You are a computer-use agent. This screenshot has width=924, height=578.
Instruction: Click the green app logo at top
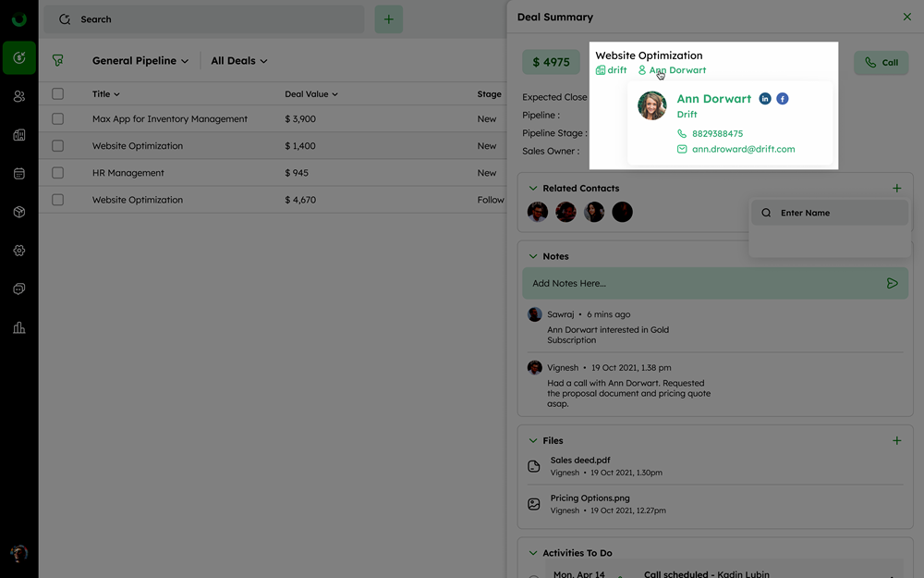pos(18,19)
